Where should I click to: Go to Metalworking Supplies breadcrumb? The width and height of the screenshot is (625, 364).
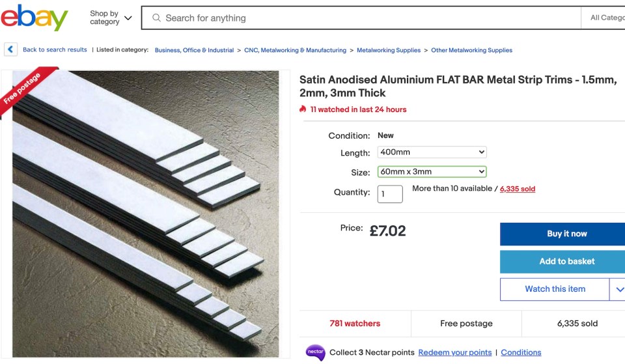click(x=389, y=50)
